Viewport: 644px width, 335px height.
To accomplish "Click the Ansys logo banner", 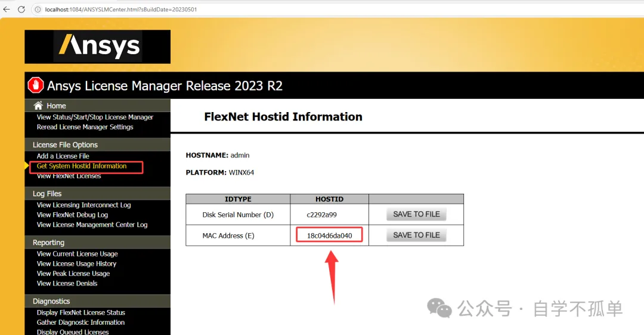I will click(97, 47).
